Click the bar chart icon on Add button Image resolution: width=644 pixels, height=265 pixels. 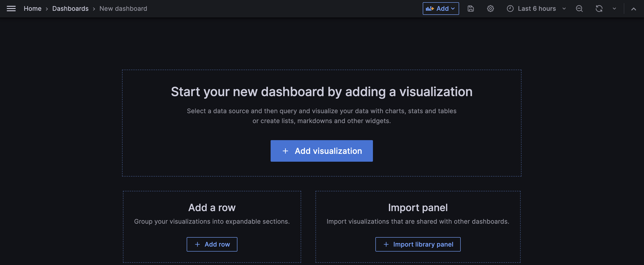(x=429, y=8)
